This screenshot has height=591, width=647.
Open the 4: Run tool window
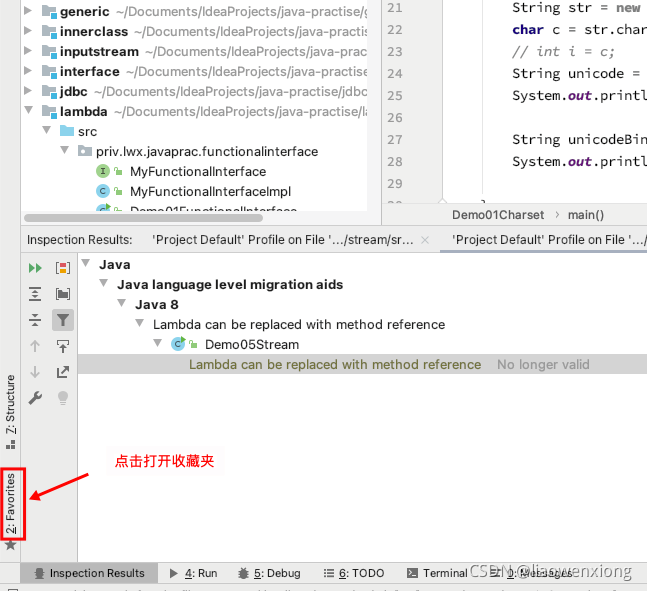[193, 573]
